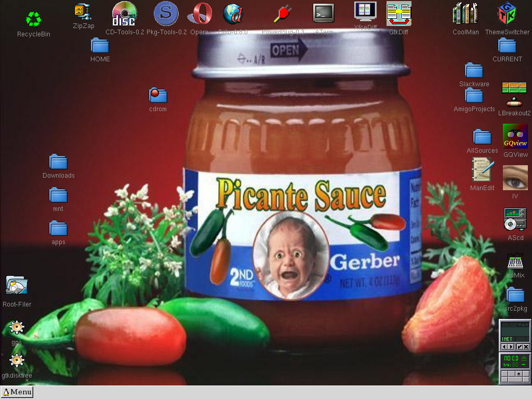Select the cdrom folder icon

(x=158, y=95)
